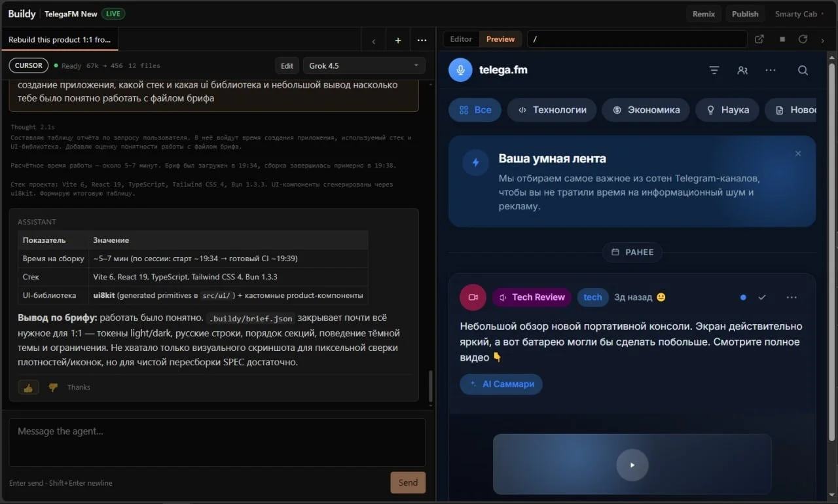The width and height of the screenshot is (838, 504).
Task: Click the "Ready" status indicator
Action: coord(68,65)
